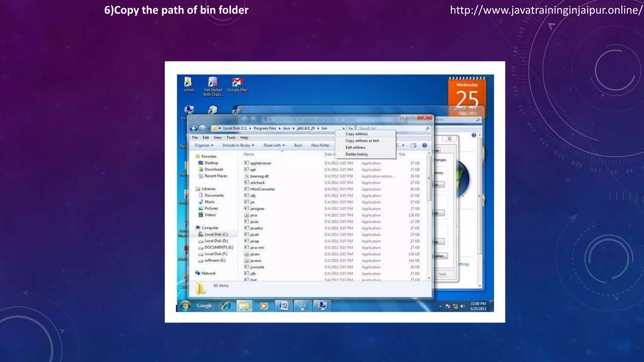Click the Burn toolbar button
644x362 pixels.
pyautogui.click(x=298, y=145)
